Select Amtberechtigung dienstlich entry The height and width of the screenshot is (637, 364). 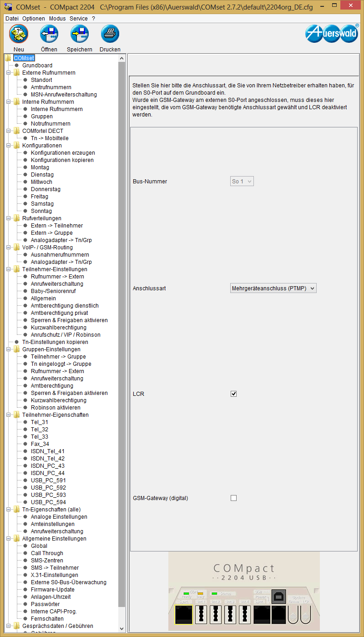coord(65,306)
